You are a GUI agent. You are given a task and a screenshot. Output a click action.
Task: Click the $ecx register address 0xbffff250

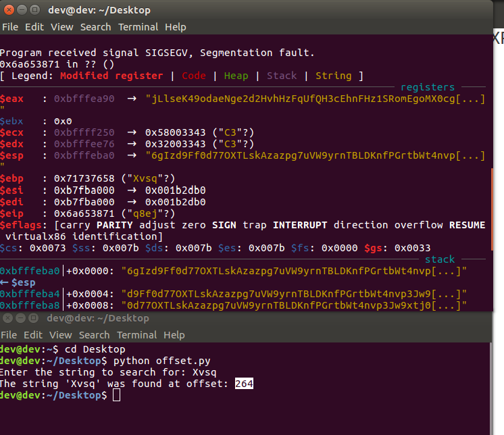tap(84, 132)
